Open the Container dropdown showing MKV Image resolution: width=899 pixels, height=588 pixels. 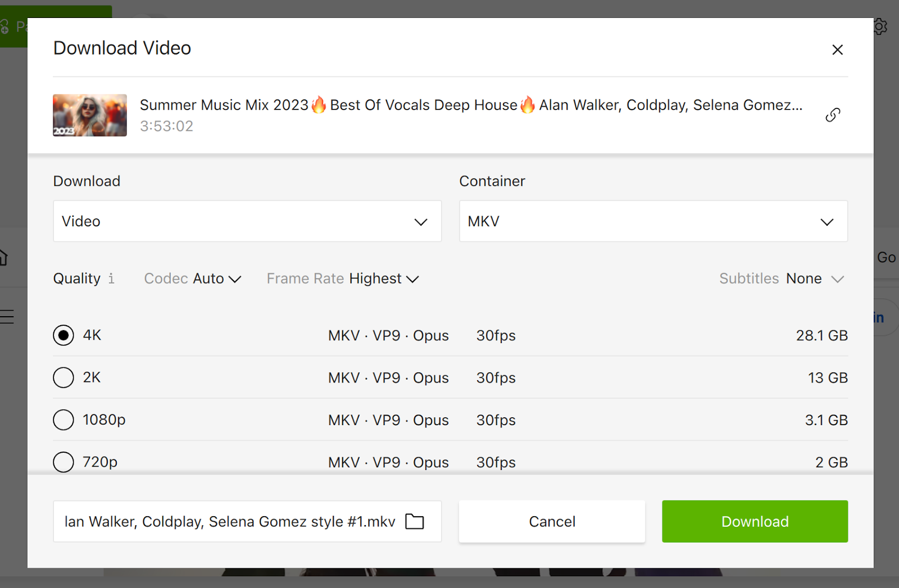pos(653,221)
